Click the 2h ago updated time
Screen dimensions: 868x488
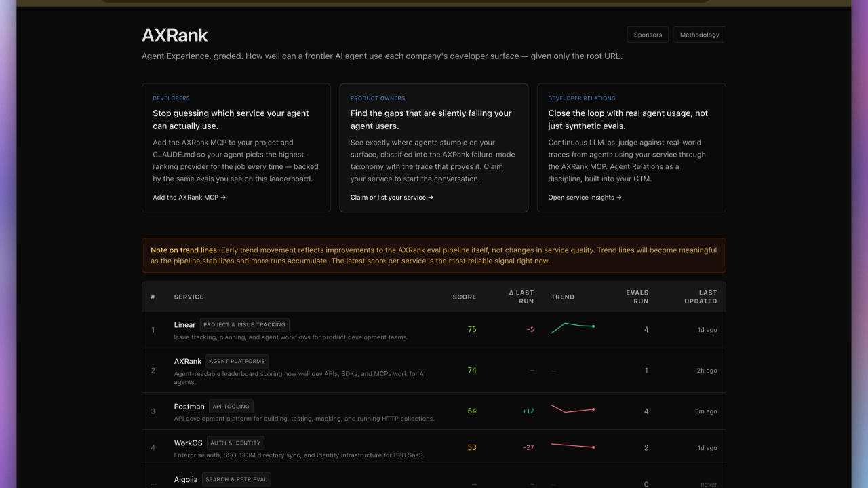pyautogui.click(x=707, y=371)
